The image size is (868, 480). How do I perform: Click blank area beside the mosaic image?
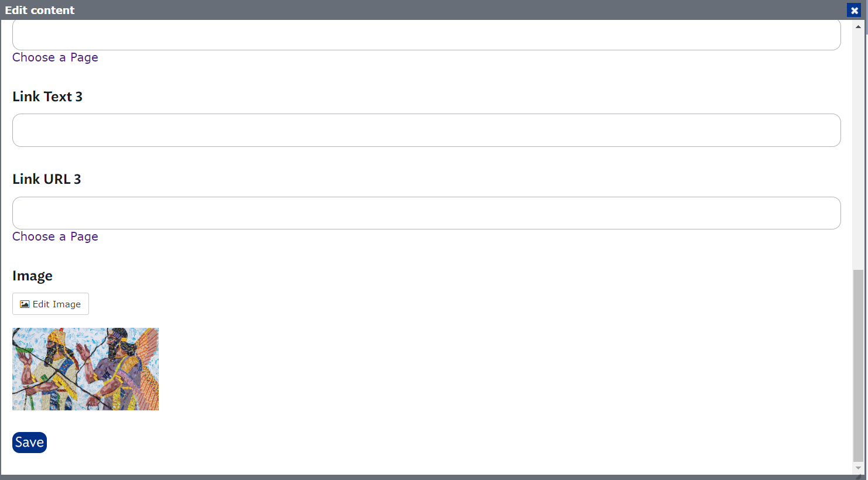[x=469, y=369]
